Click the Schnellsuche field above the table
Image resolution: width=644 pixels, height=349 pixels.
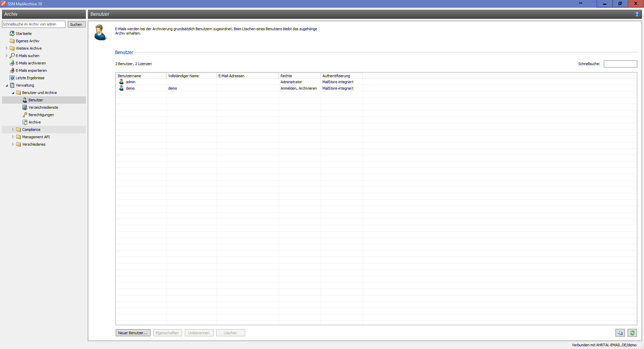620,64
